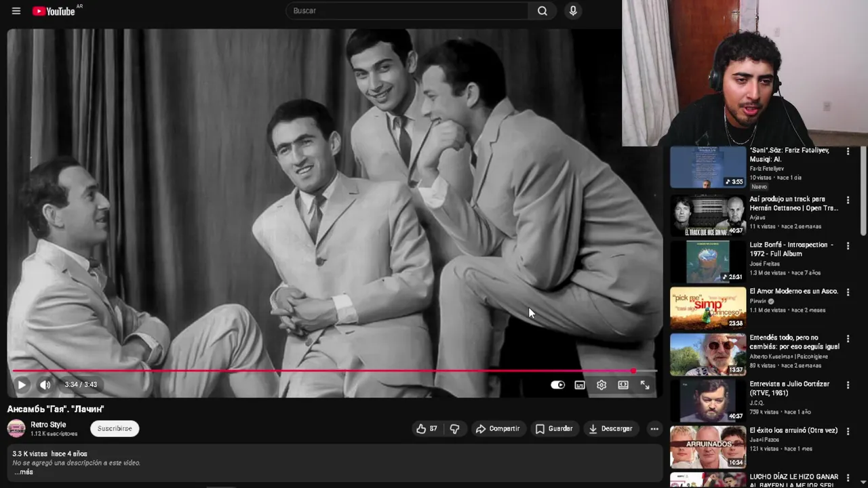Screen dimensions: 868x488
Task: Open options for Luiz Bonfá Introspection video
Action: tap(848, 246)
